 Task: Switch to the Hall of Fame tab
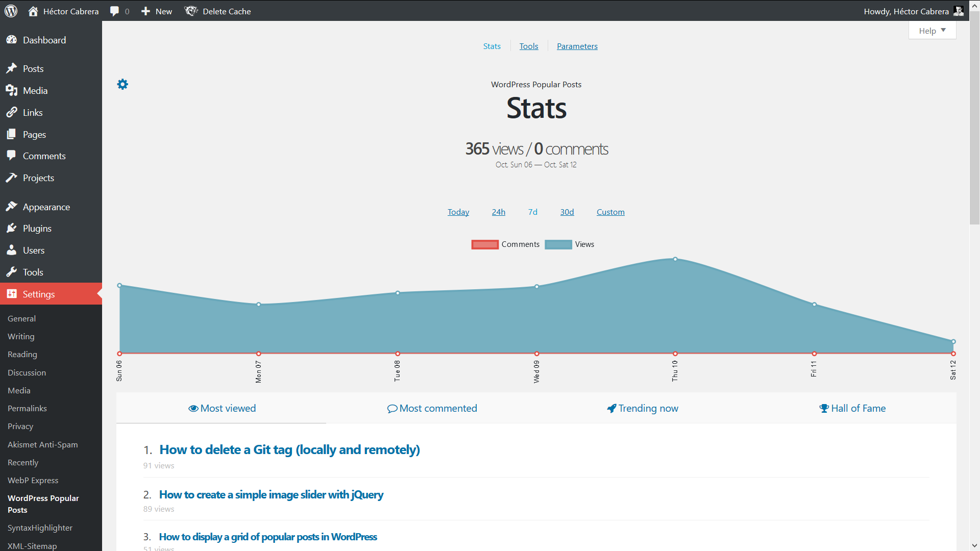[852, 408]
